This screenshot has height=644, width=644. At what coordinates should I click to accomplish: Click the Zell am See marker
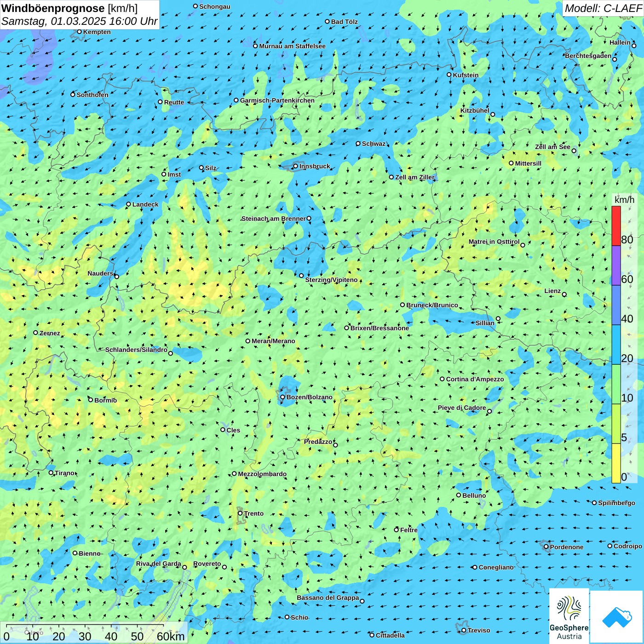(574, 151)
